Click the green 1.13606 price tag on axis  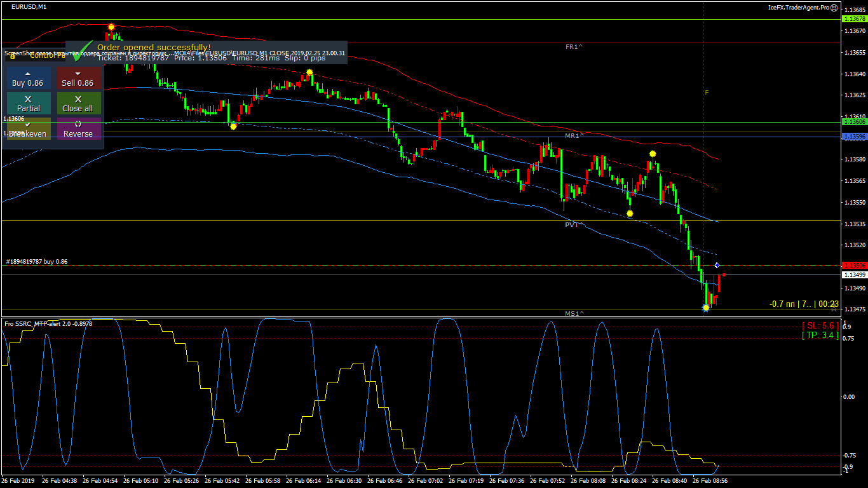854,122
